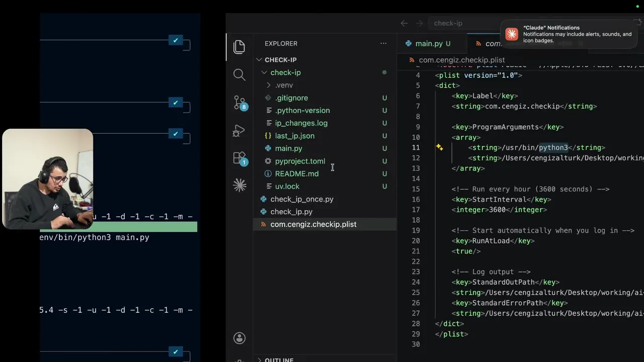Viewport: 644px width, 362px height.
Task: Collapse the check-ip folder
Action: click(264, 72)
